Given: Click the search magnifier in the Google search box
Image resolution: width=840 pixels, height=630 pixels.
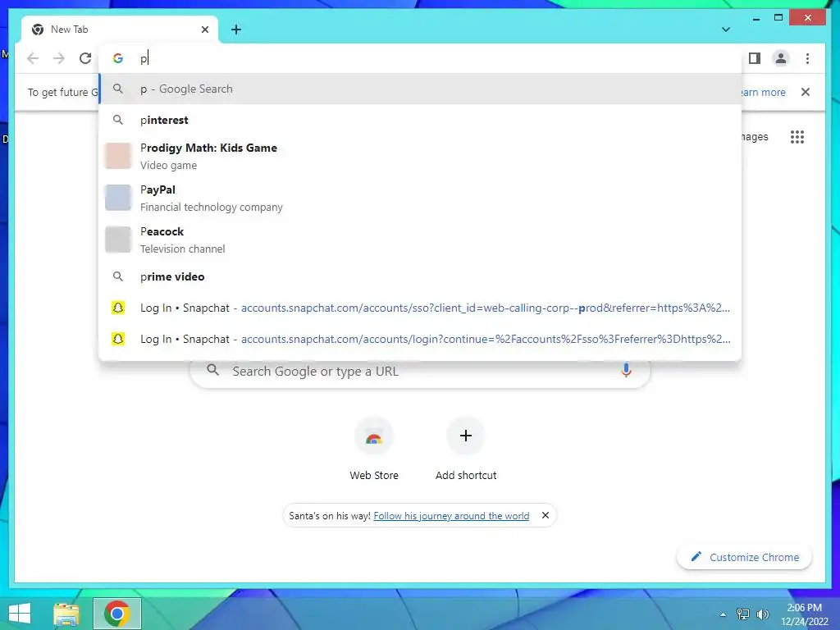Looking at the screenshot, I should 213,370.
